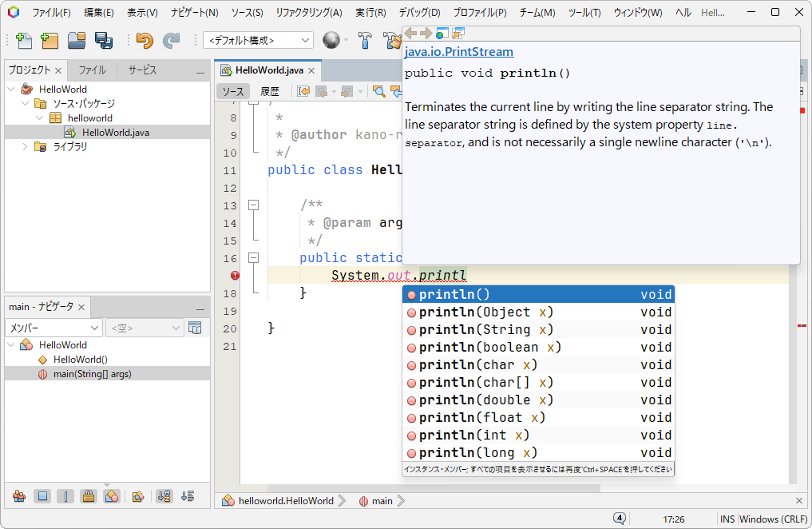Viewport: 812px width, 529px height.
Task: Switch the editor to Source view
Action: tap(233, 92)
